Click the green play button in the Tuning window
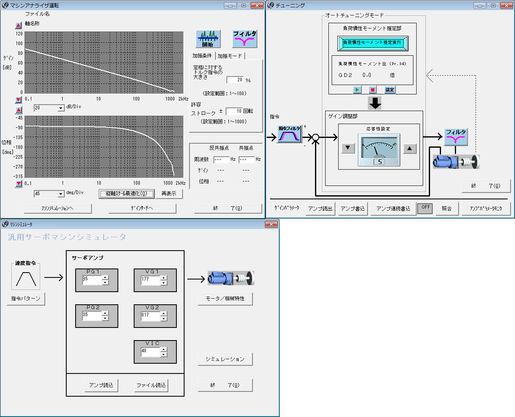The height and width of the screenshot is (417, 515). coord(357,90)
